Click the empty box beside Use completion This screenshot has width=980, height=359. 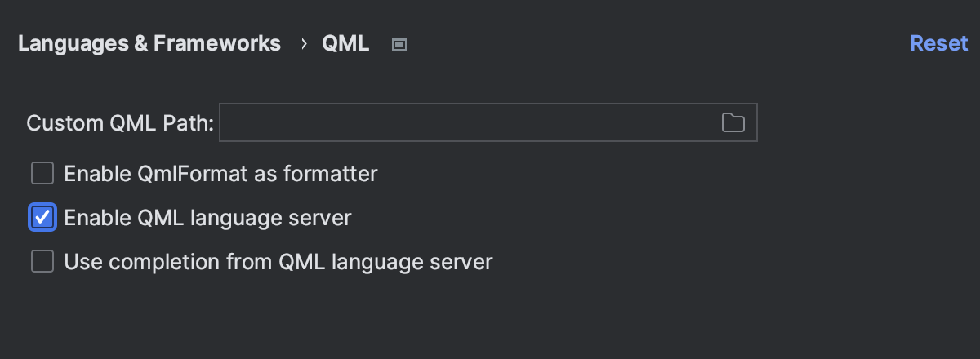(x=42, y=262)
